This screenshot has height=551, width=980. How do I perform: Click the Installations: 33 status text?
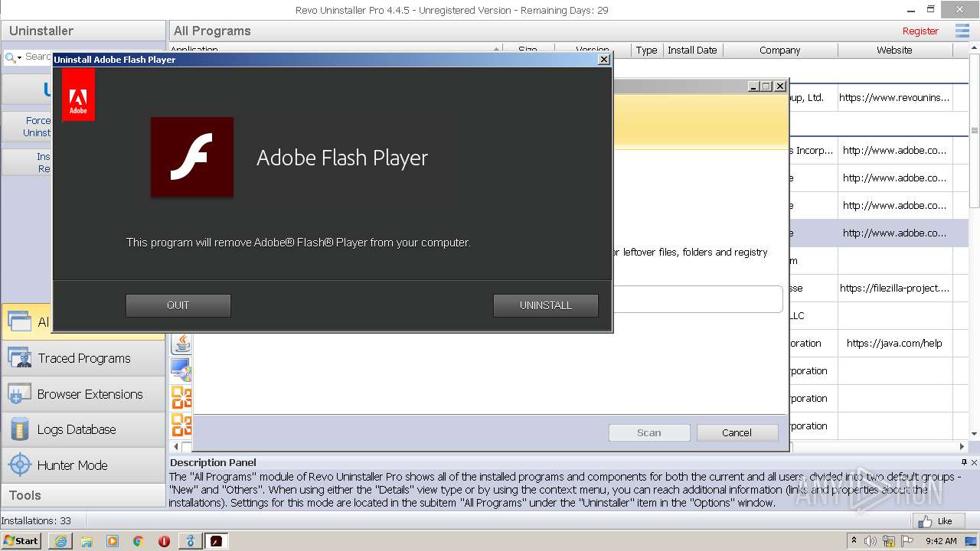click(36, 521)
